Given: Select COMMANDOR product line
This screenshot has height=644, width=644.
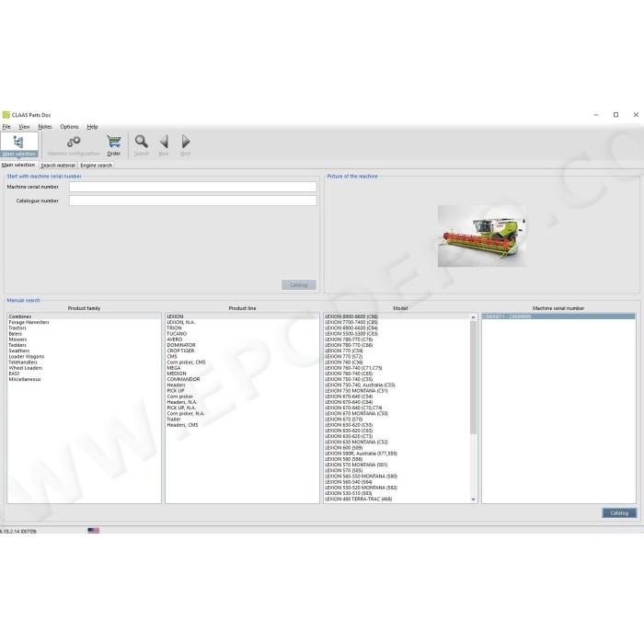Looking at the screenshot, I should point(242,379).
